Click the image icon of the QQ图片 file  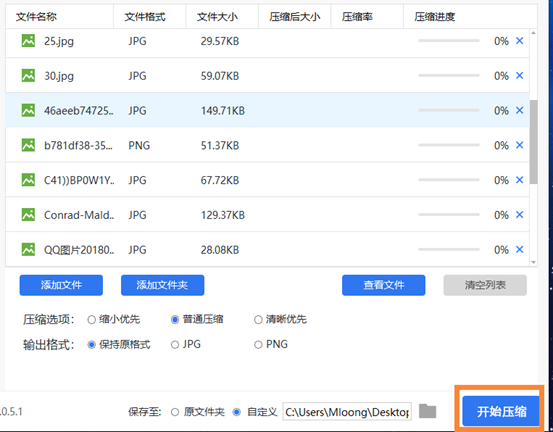[x=28, y=249]
